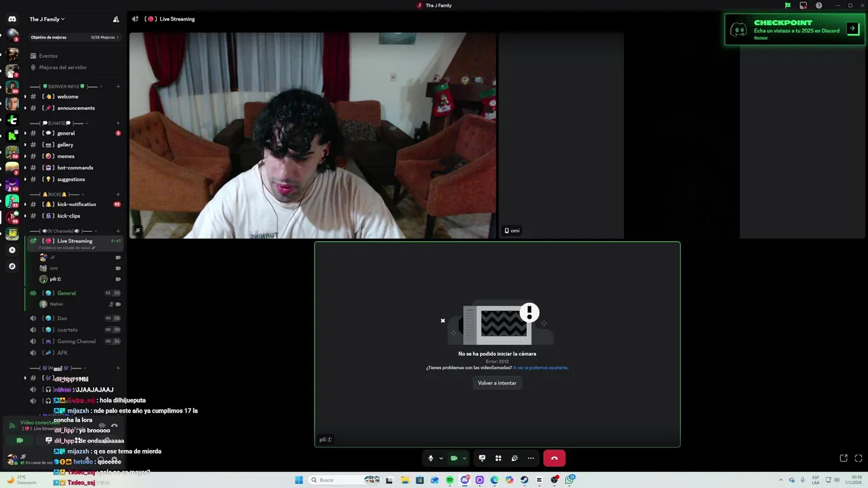Pop out the call window icon
The image size is (868, 488).
click(x=844, y=458)
